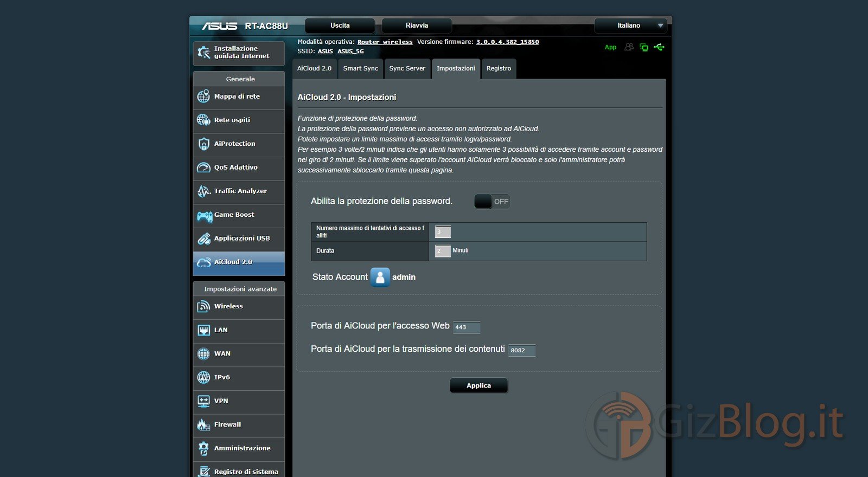The image size is (868, 477).
Task: Open Traffic Analyzer menu entry label
Action: 240,191
